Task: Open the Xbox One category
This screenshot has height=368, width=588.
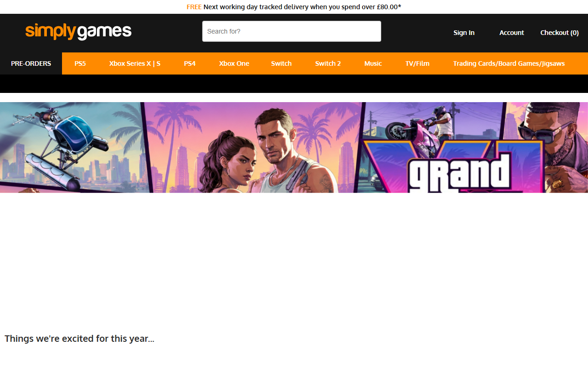Action: pyautogui.click(x=234, y=63)
